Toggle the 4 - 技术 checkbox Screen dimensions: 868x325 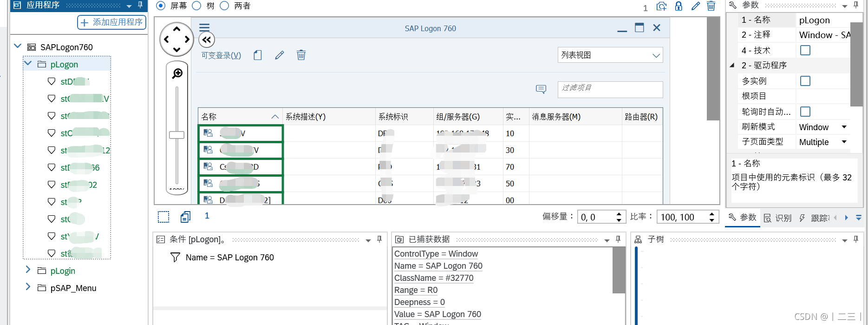[805, 50]
